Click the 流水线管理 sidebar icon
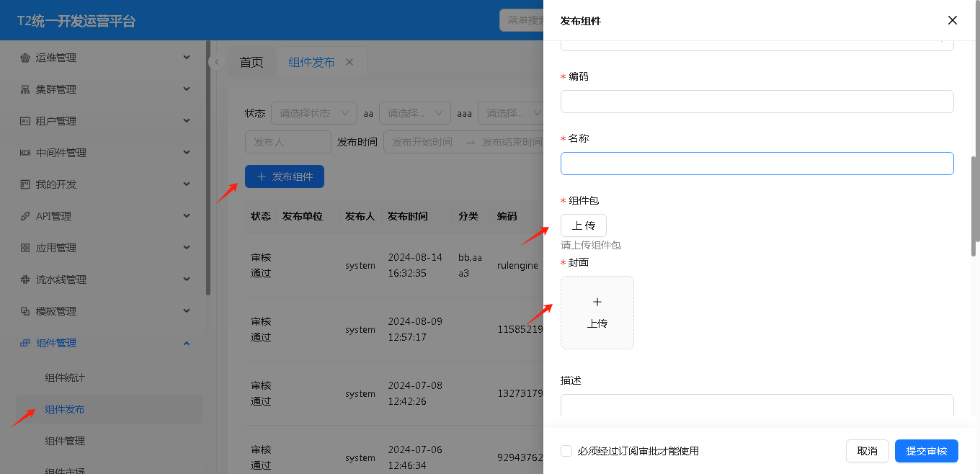 click(x=25, y=280)
